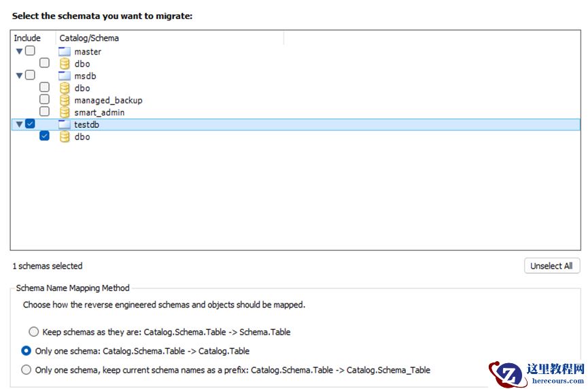The height and width of the screenshot is (389, 588).
Task: Choose Only one schema Catalog.Table option
Action: pyautogui.click(x=27, y=351)
